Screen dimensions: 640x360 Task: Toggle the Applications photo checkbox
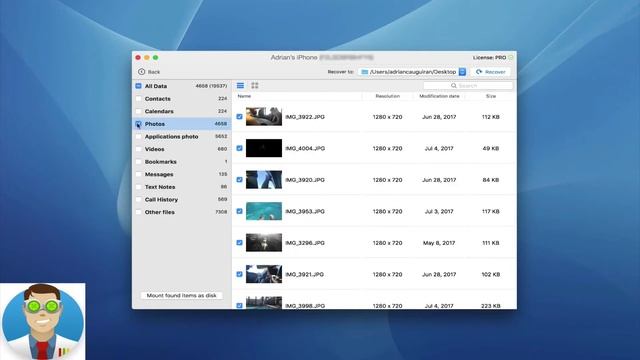click(x=138, y=137)
